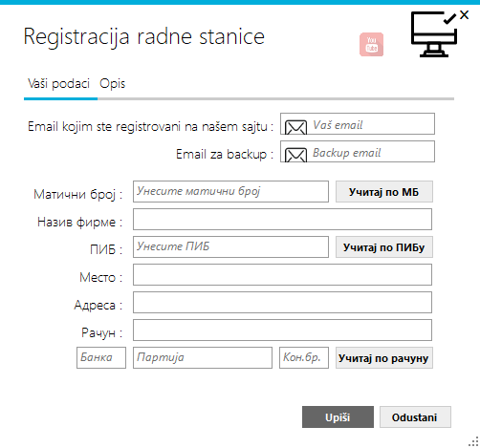Confirm with the Upiši button
Viewport: 480px width, 448px height.
coord(338,417)
